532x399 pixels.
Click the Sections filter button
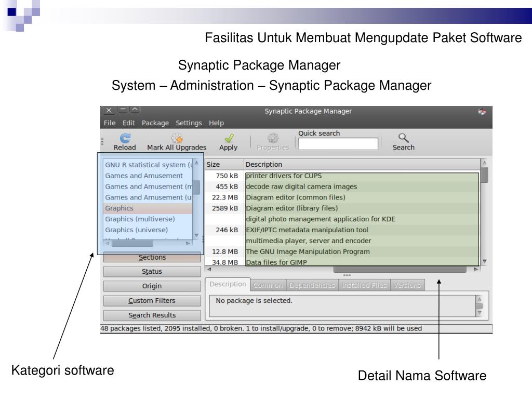pyautogui.click(x=152, y=258)
